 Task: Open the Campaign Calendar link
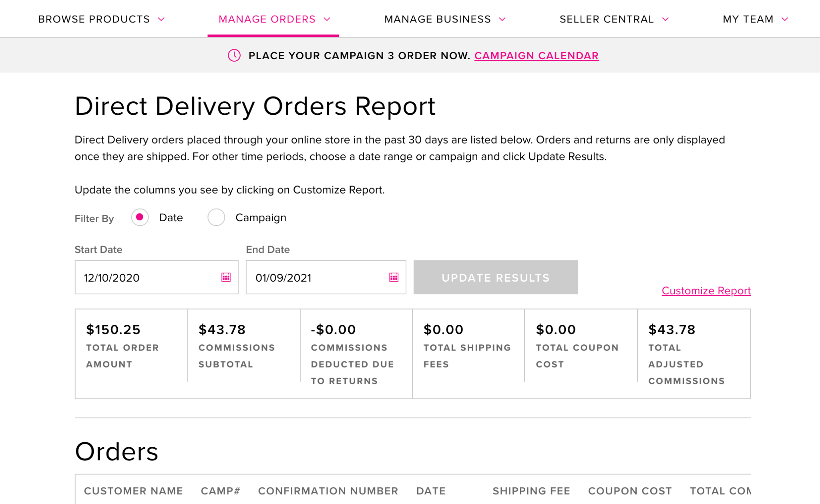pos(537,56)
